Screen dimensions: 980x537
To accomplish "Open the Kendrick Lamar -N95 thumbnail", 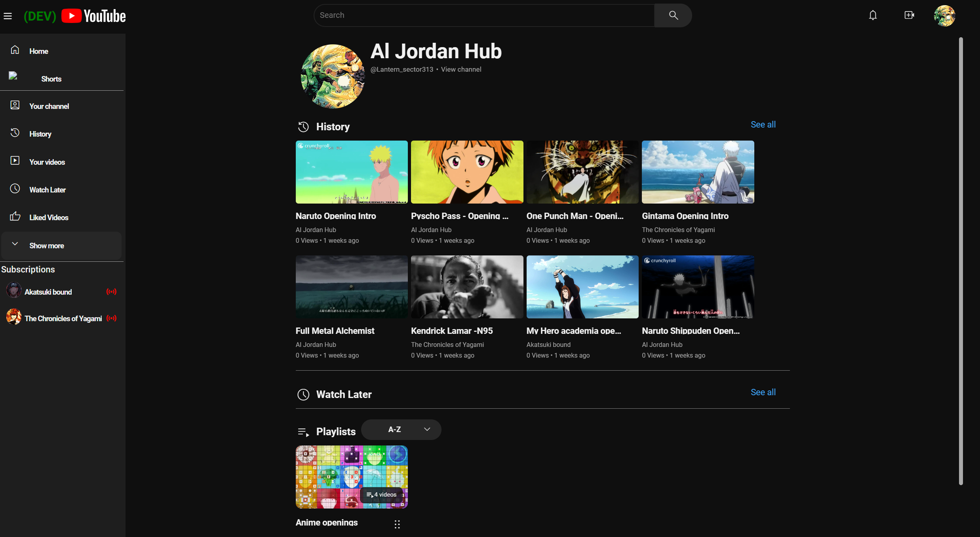I will click(x=467, y=287).
